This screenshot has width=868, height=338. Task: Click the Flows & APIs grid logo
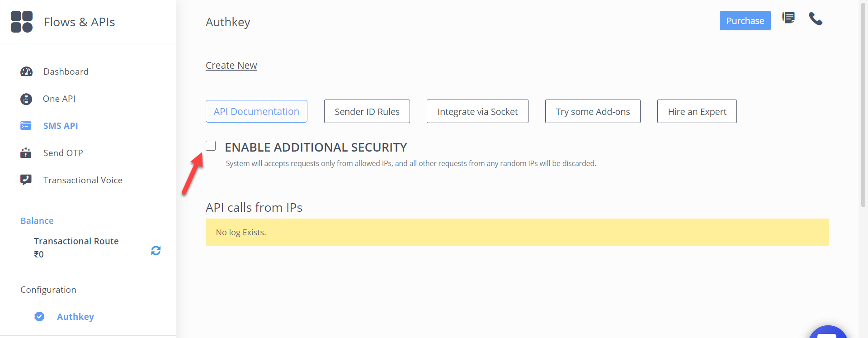point(22,22)
